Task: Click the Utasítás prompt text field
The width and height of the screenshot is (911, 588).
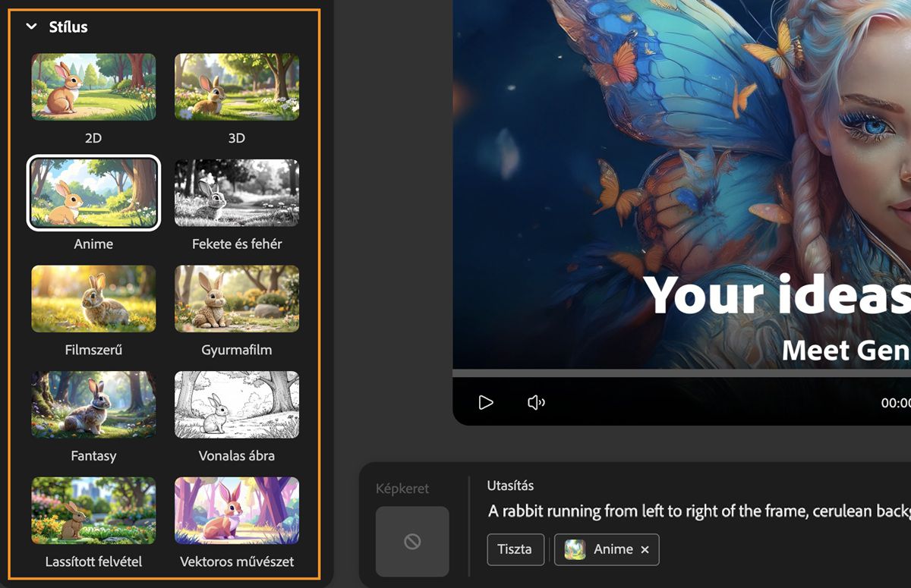Action: pos(698,511)
